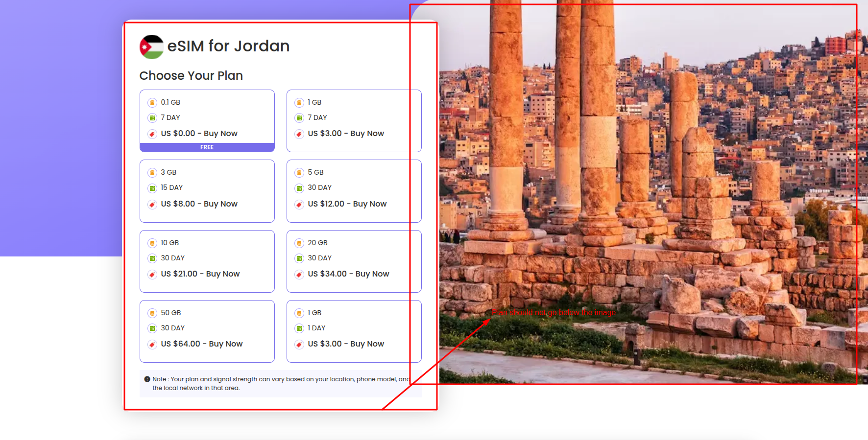Click the data icon beside 10 GB

pyautogui.click(x=152, y=243)
